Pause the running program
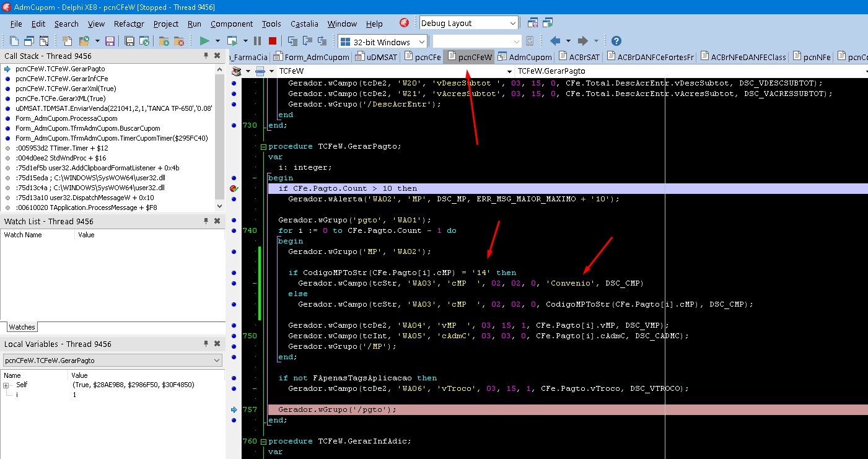Viewport: 868px width, 459px height. [258, 41]
